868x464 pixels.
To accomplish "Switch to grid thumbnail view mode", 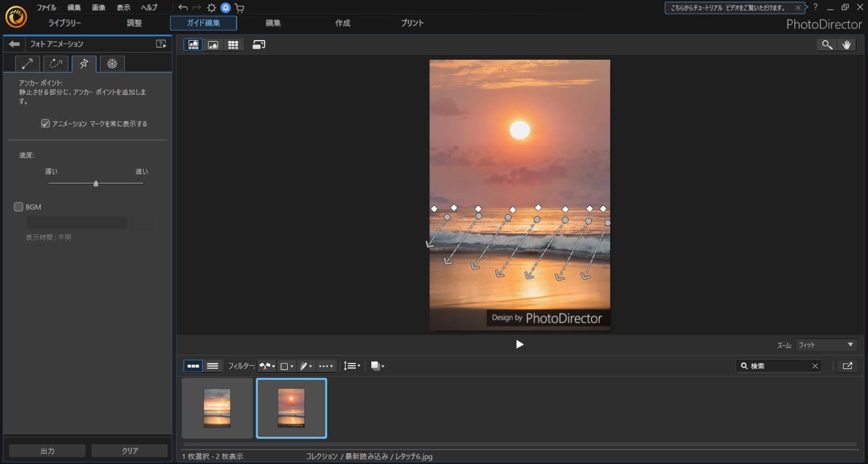I will [x=233, y=45].
